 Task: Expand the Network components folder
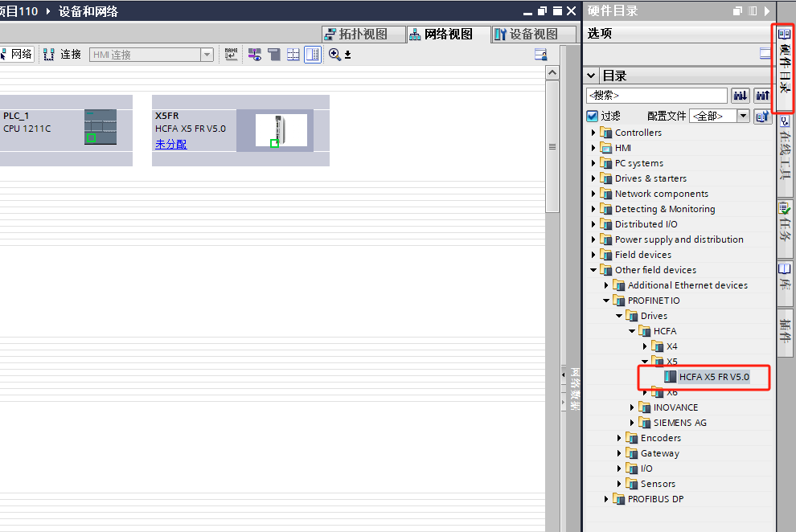593,193
